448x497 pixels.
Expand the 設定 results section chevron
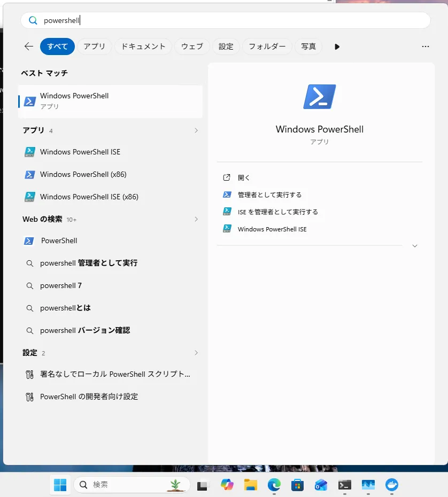(x=196, y=353)
